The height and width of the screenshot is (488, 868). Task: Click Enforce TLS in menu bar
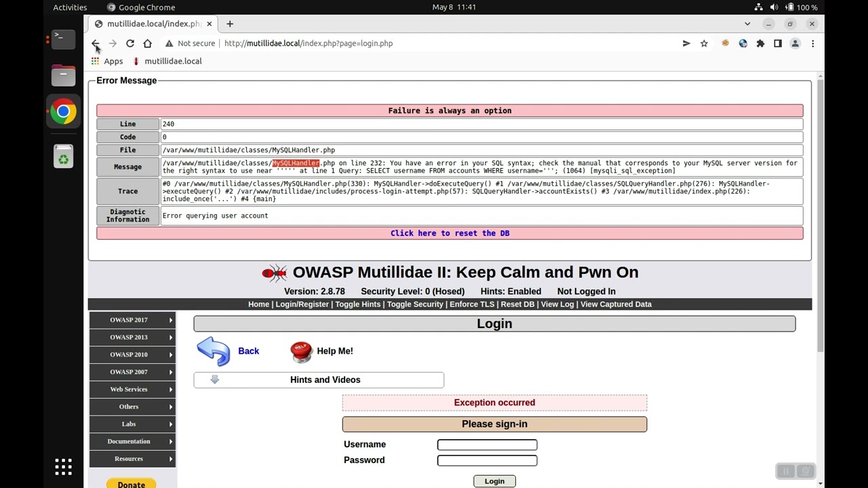472,304
